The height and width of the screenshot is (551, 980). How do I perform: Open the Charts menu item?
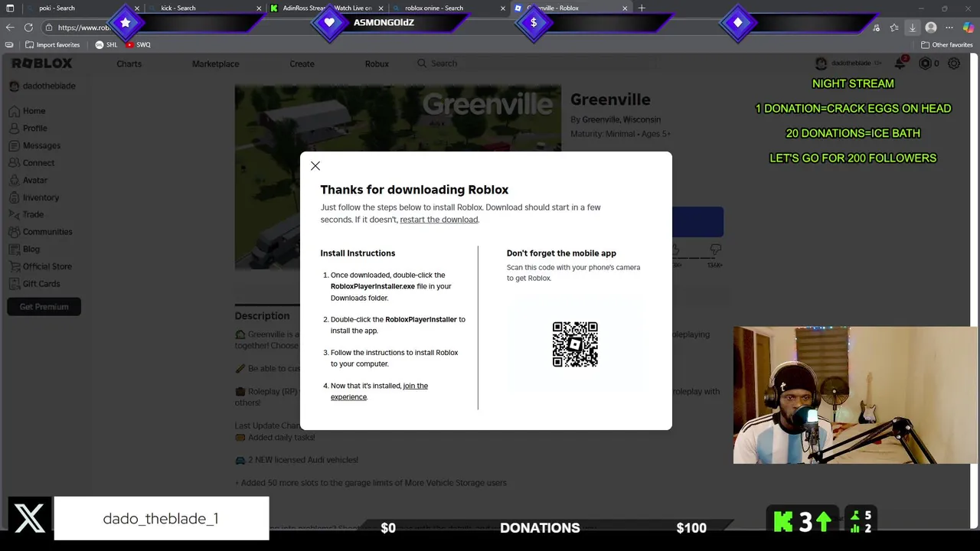click(x=129, y=64)
